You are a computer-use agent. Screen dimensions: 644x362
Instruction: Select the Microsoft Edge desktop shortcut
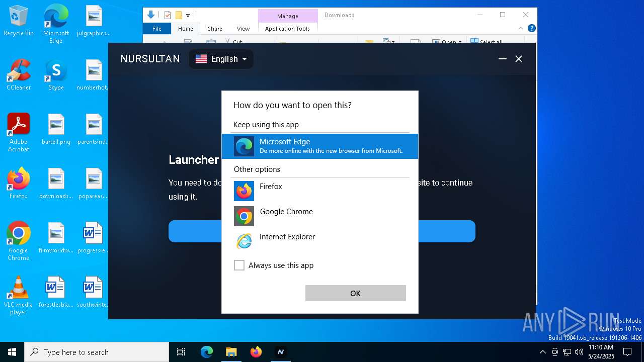click(x=56, y=24)
